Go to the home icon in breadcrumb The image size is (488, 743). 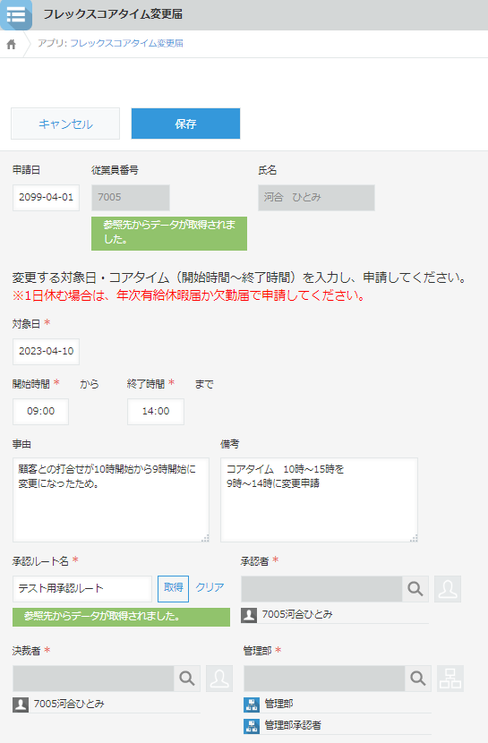tap(11, 44)
